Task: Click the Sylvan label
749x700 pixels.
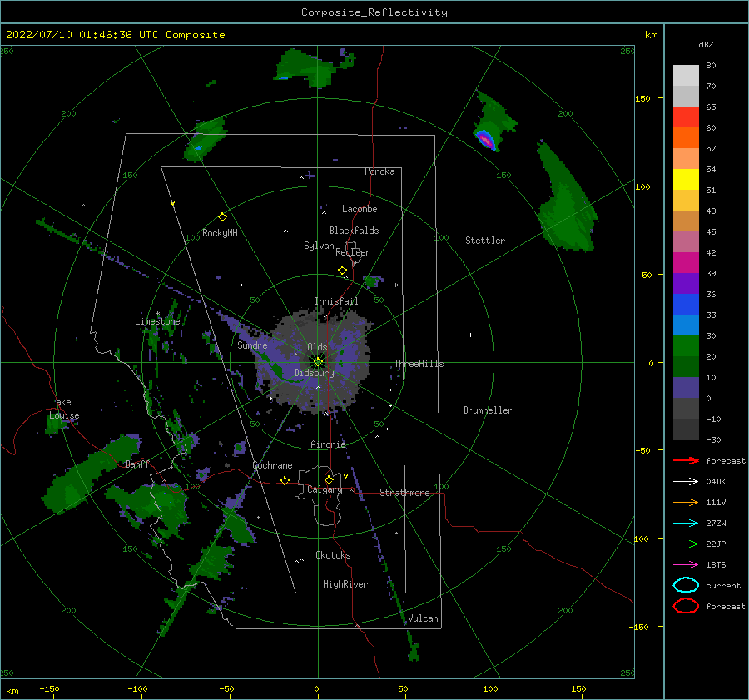Action: click(x=319, y=246)
